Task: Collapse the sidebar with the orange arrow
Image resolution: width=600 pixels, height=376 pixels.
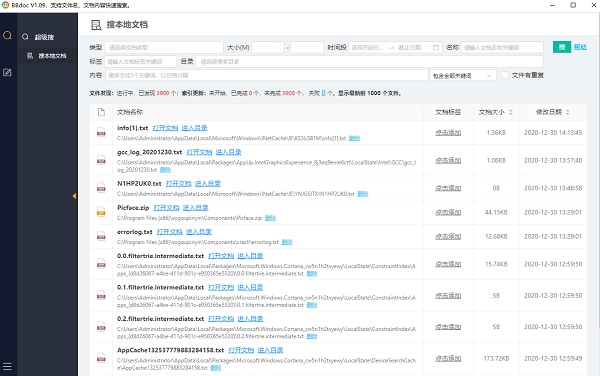Action: coord(74,196)
